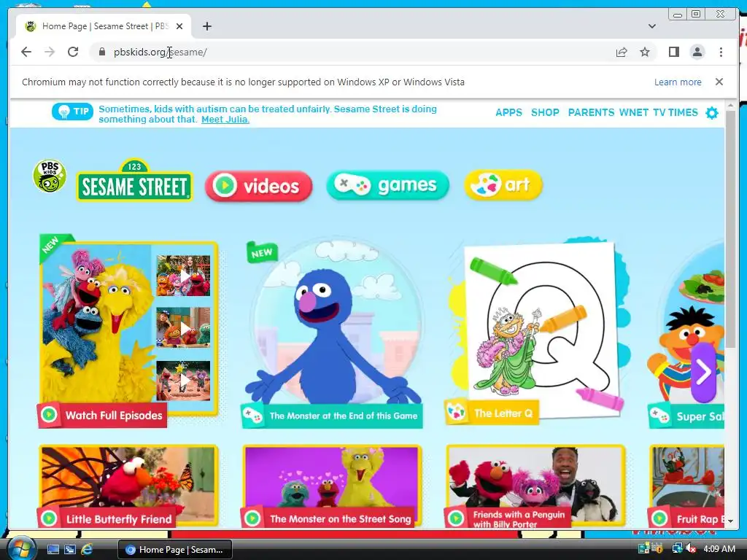Dismiss the Chromium unsupported warning bar
747x560 pixels.
point(719,82)
